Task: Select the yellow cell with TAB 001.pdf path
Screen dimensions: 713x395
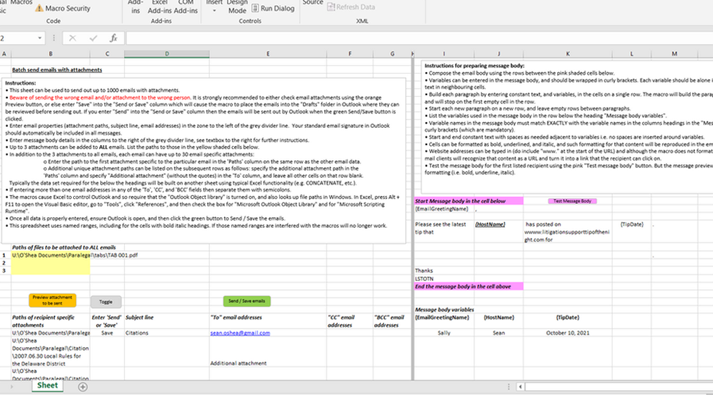Action: pyautogui.click(x=50, y=255)
